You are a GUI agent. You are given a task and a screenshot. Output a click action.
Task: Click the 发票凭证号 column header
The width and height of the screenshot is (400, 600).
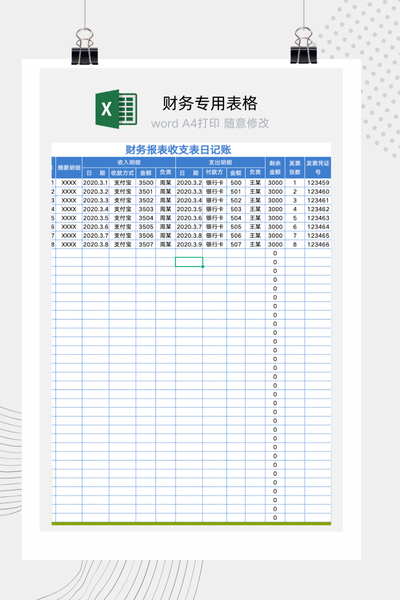(x=318, y=168)
